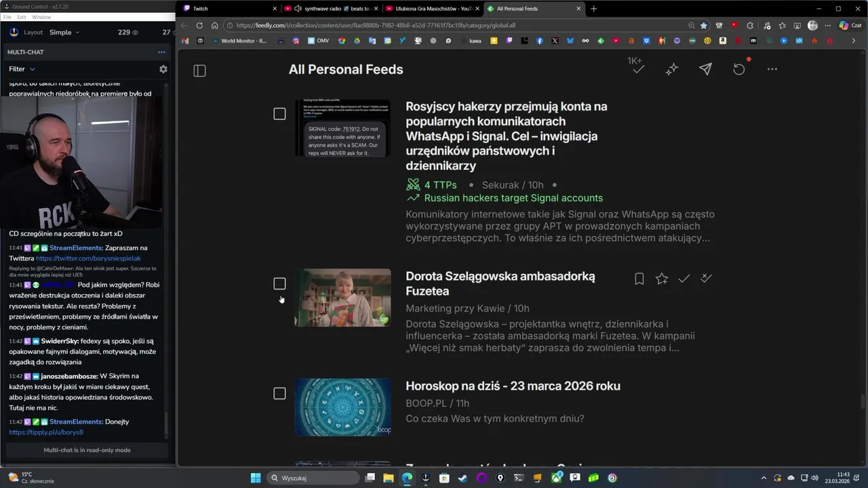Click Russian hackers target Signal accounts trend link
The image size is (868, 488).
505,198
